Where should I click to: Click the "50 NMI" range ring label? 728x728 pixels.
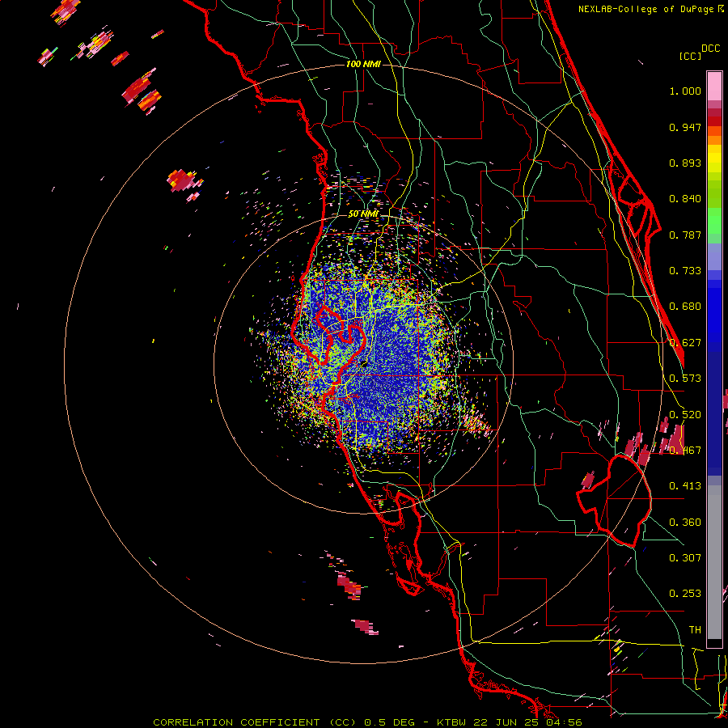click(x=363, y=214)
